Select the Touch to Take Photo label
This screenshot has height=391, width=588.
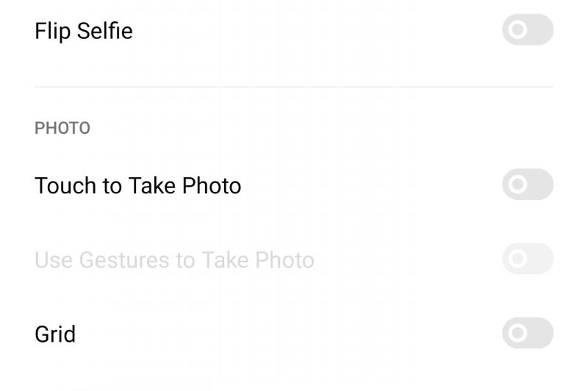(x=137, y=186)
